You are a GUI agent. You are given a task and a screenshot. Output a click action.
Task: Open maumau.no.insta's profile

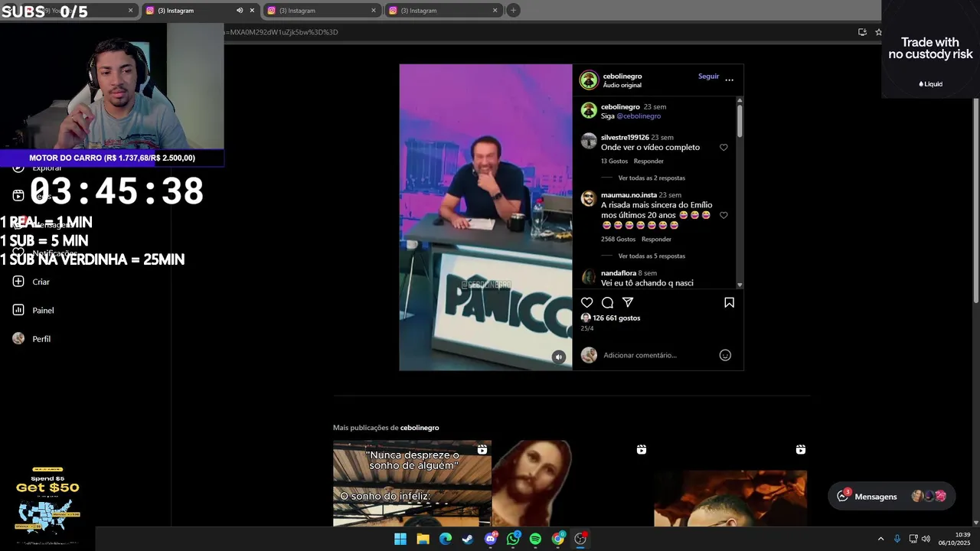coord(629,195)
